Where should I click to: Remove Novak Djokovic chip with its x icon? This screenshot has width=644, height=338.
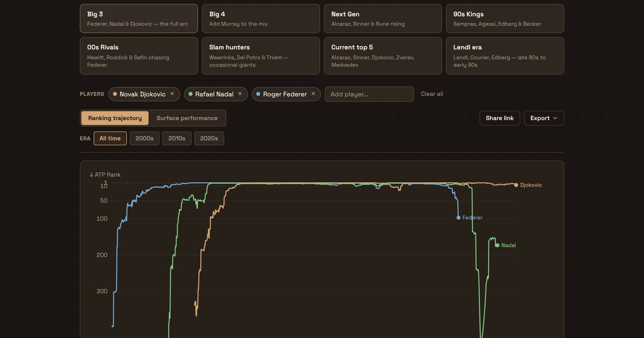(172, 94)
